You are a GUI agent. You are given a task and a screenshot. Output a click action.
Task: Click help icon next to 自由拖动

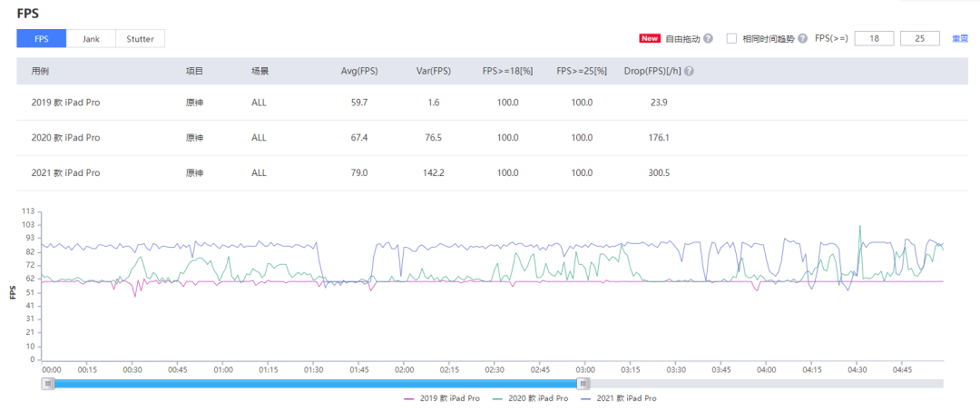tap(708, 39)
